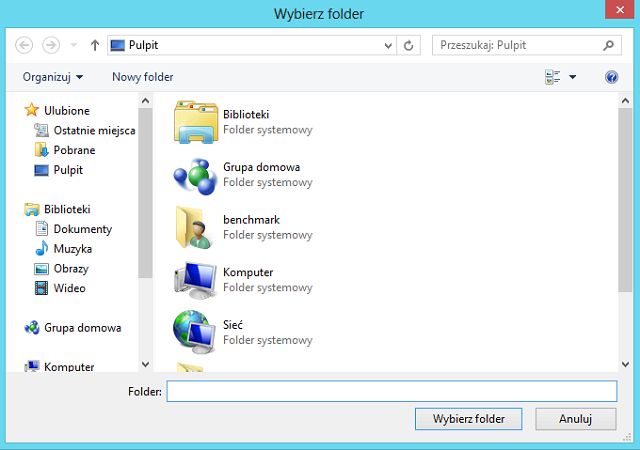Select Grupa domowa in the sidebar
This screenshot has width=640, height=450.
click(x=82, y=327)
